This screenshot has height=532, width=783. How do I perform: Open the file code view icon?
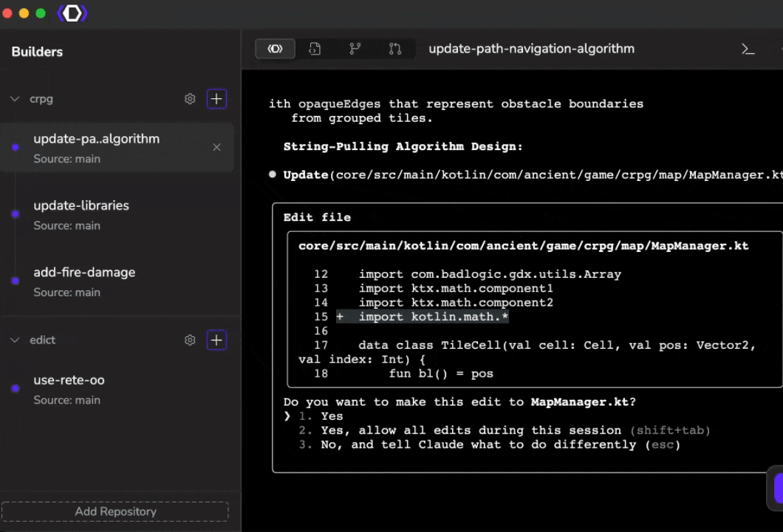pyautogui.click(x=315, y=49)
